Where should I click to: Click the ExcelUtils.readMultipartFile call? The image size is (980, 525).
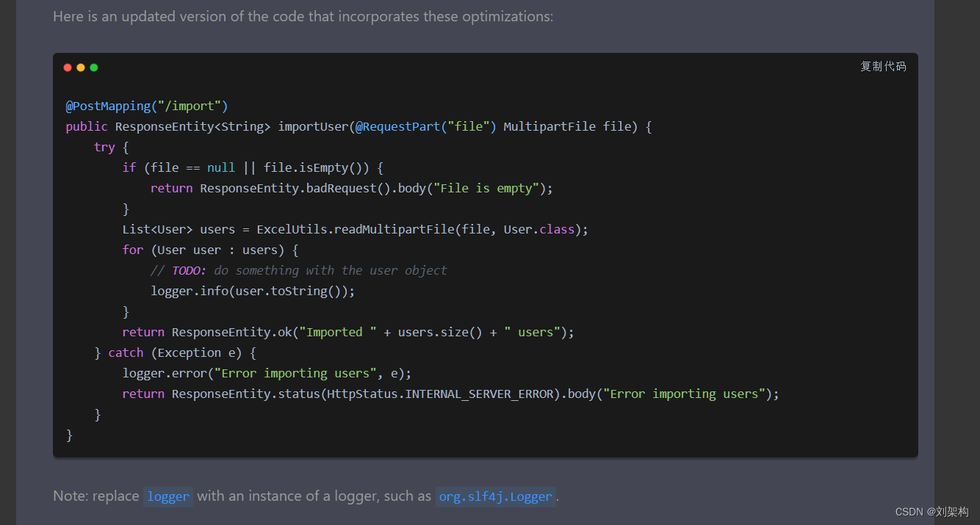[x=355, y=229]
